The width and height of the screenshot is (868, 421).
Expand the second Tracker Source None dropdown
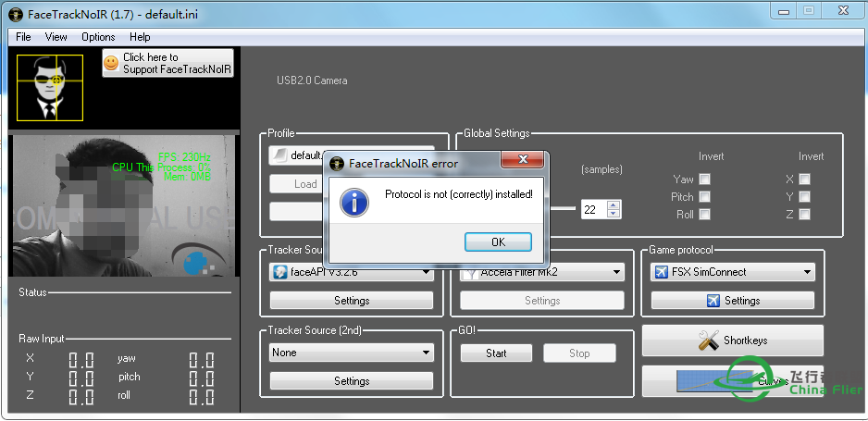351,353
